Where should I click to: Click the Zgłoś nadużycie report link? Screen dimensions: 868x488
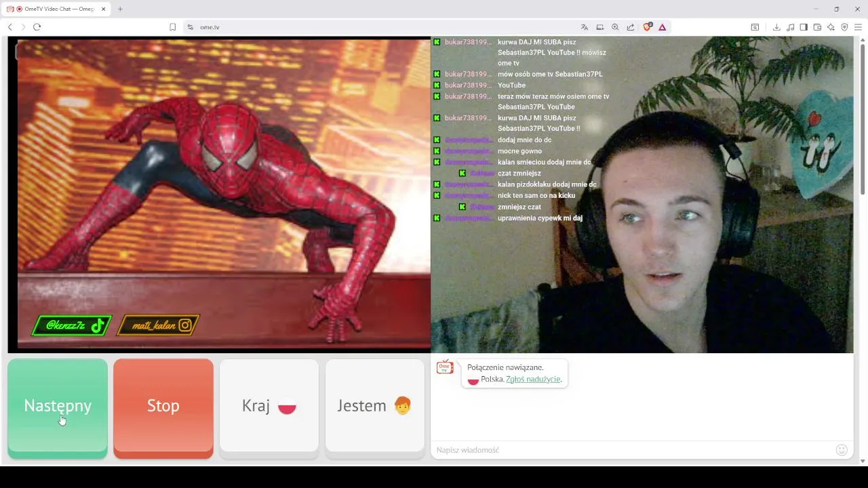533,380
